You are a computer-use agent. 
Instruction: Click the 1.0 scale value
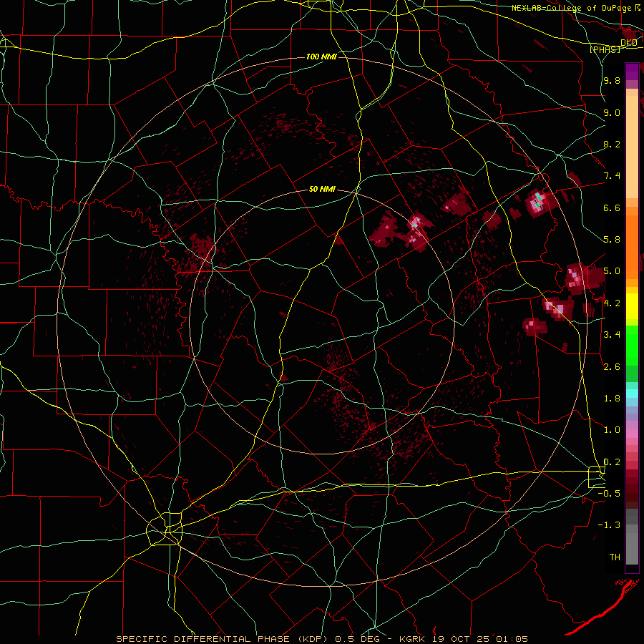(x=612, y=430)
